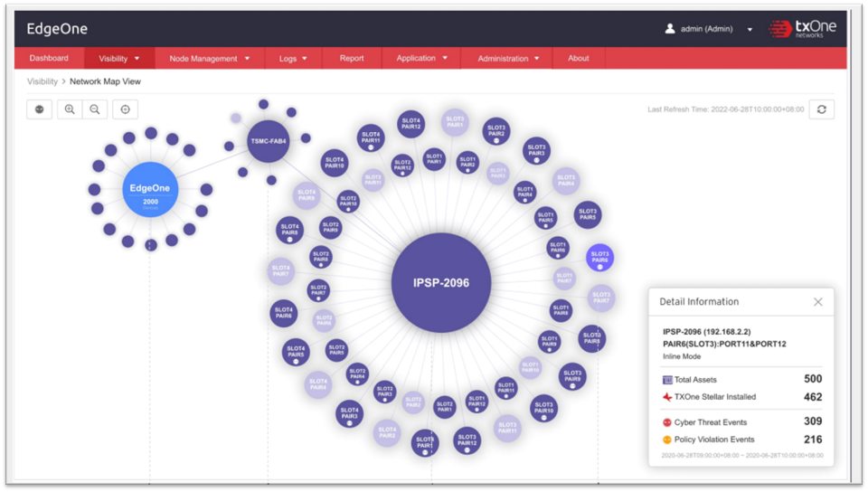Screen dimensions: 868x492
Task: Select the faded SLOT3 PAIR11 node
Action: point(507,428)
